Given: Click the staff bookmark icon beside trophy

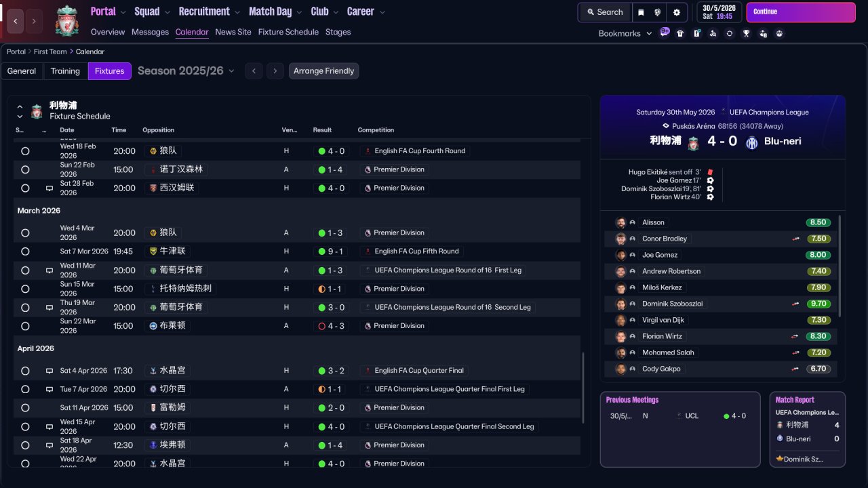Looking at the screenshot, I should pyautogui.click(x=763, y=33).
